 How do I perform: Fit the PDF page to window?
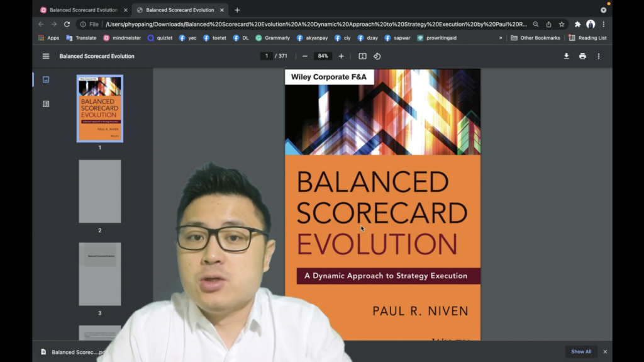click(x=362, y=56)
